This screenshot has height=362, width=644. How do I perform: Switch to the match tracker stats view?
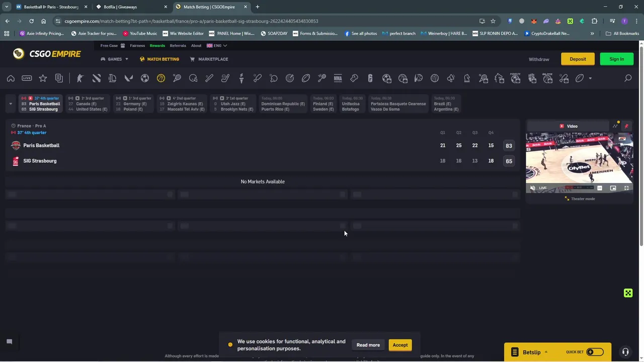coord(615,126)
